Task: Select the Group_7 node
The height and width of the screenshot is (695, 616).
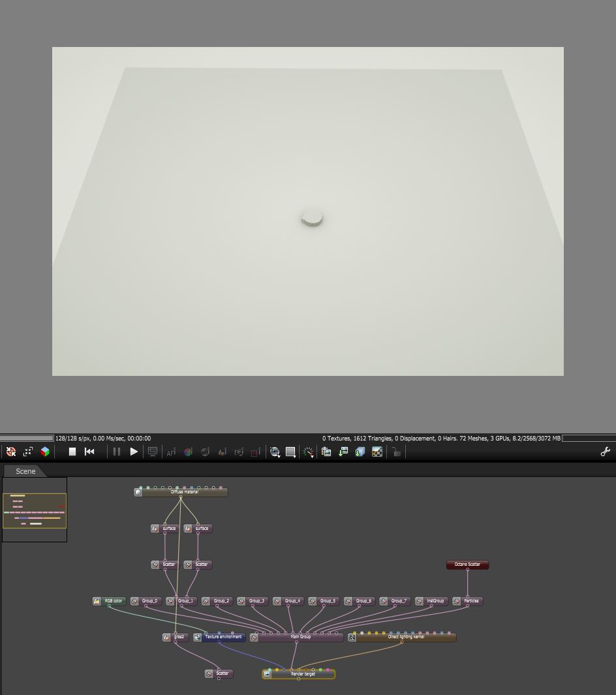Action: tap(395, 601)
